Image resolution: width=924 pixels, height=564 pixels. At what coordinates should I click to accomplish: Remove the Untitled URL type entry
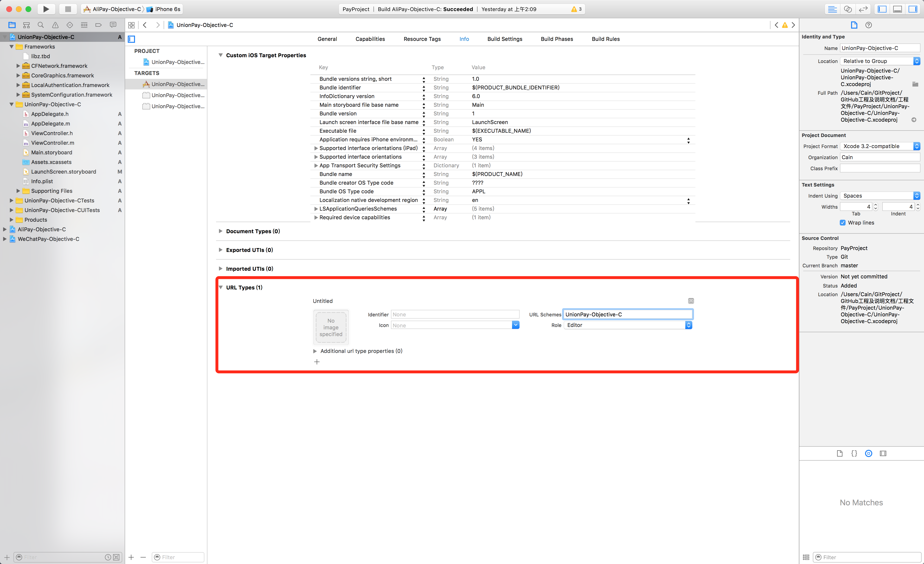coord(691,301)
